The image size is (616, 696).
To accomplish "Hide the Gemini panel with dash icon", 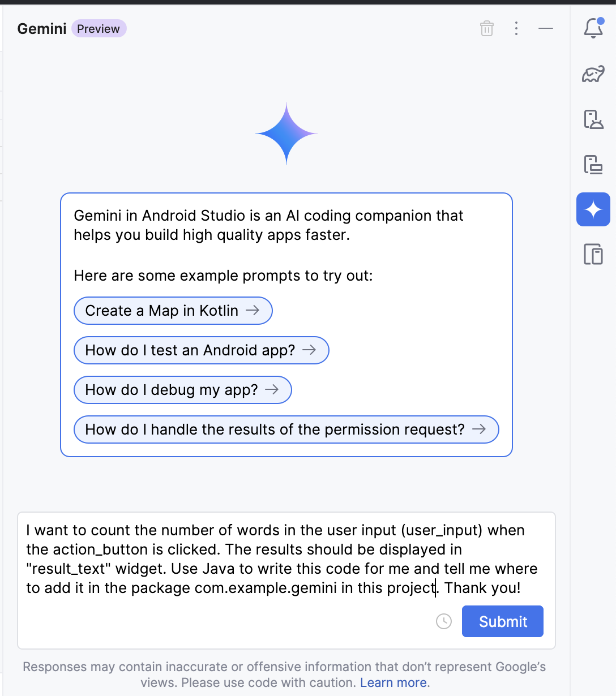I will 546,28.
